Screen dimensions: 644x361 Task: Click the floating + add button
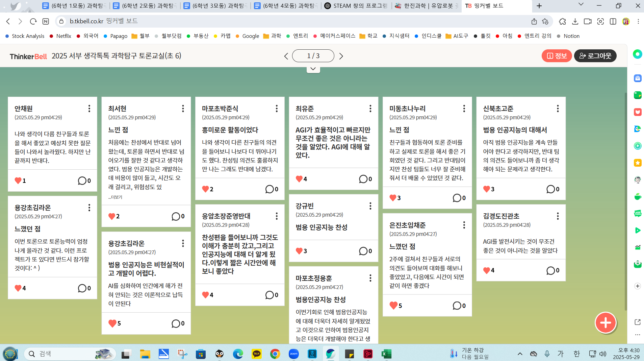[x=605, y=323]
